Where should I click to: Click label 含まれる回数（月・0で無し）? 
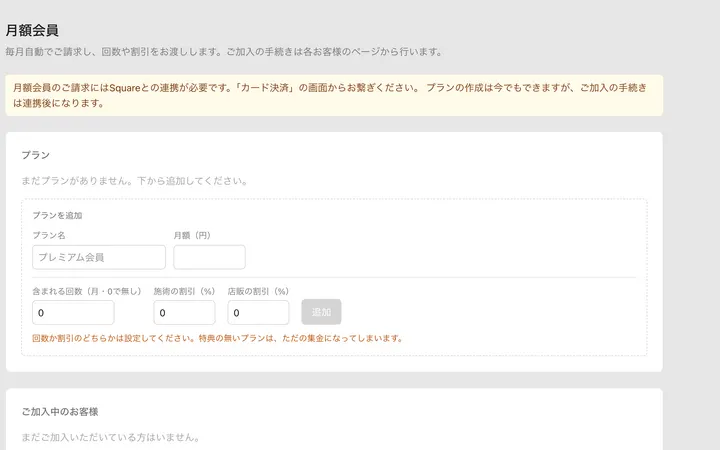click(87, 292)
